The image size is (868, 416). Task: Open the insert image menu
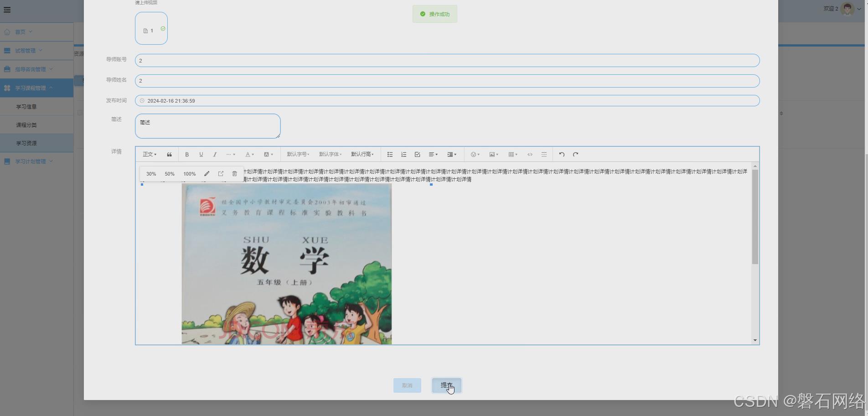tap(494, 155)
